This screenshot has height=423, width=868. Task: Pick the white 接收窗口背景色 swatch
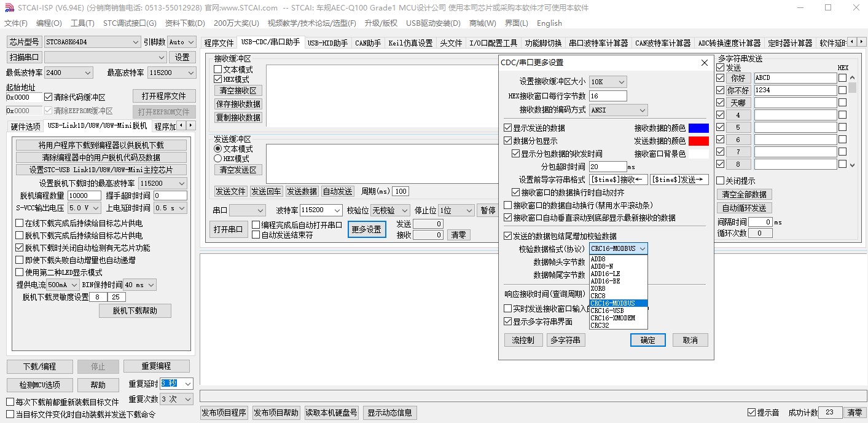(x=698, y=154)
